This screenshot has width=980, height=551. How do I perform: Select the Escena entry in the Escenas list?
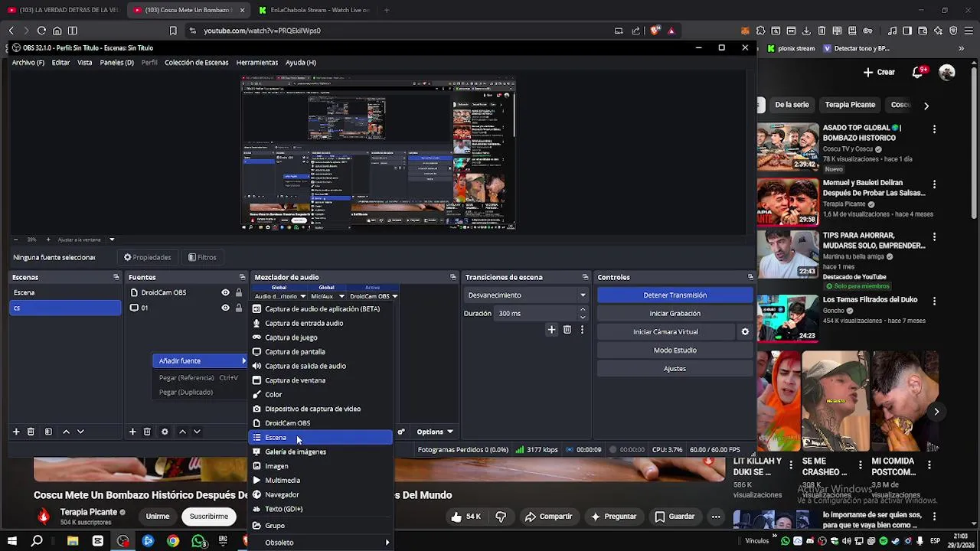[66, 292]
